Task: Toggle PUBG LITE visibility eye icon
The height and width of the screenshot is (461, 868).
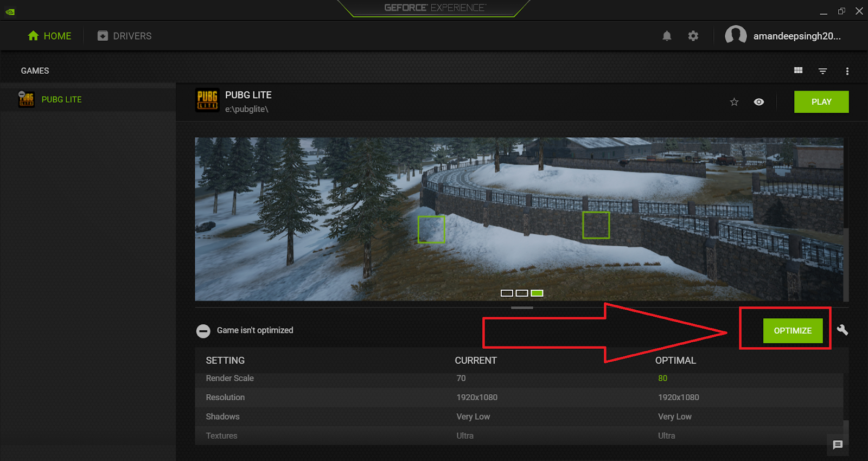Action: click(759, 102)
